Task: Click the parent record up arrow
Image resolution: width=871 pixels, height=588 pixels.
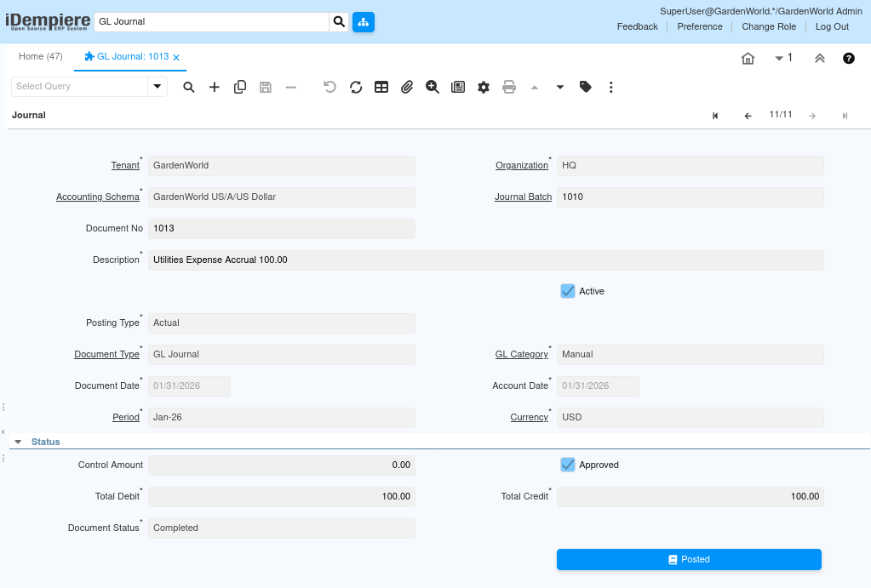Action: tap(535, 87)
